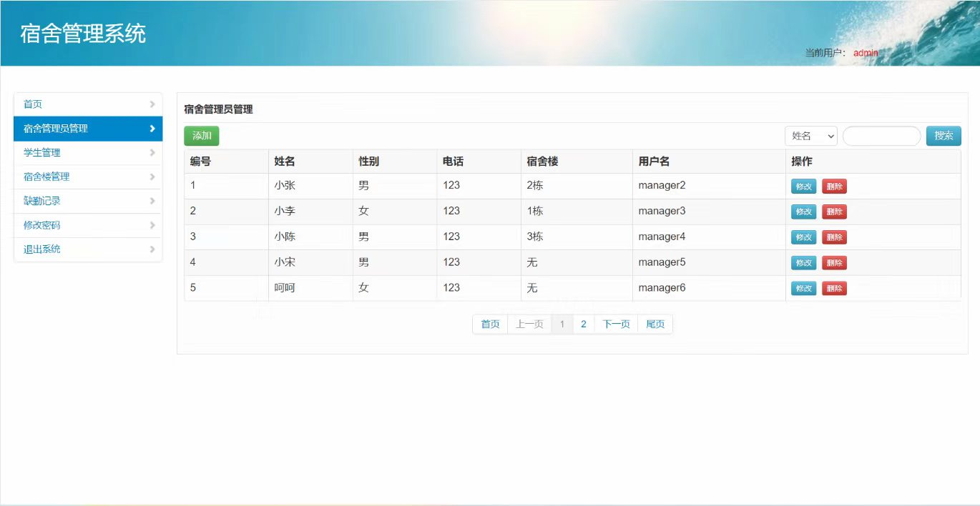Click 删除 for manager 小张
980x506 pixels.
834,187
